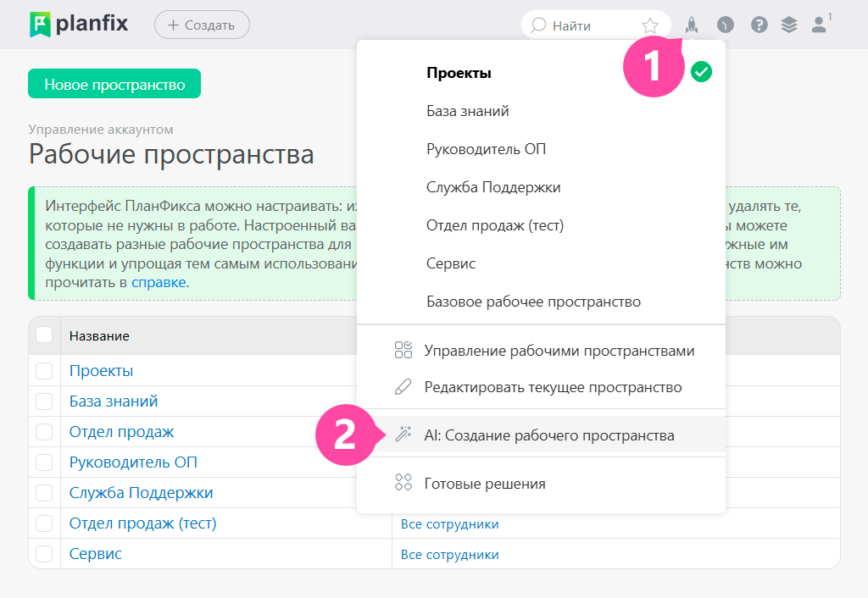Click the Название column header
Viewport: 868px width, 598px height.
tap(99, 335)
